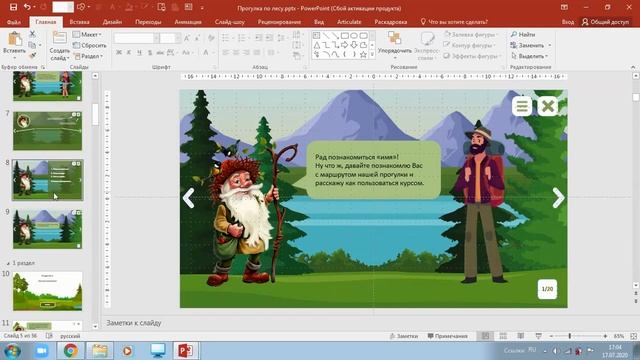Click the X close icon on slide

point(548,106)
